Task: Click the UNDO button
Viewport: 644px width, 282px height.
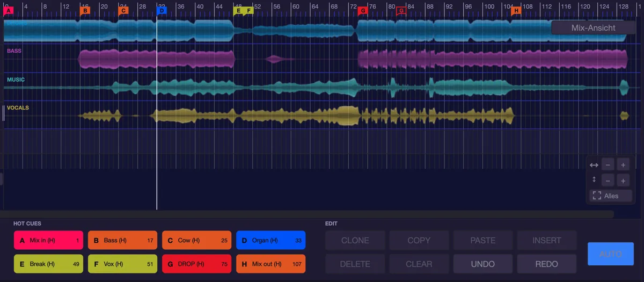Action: click(x=483, y=264)
